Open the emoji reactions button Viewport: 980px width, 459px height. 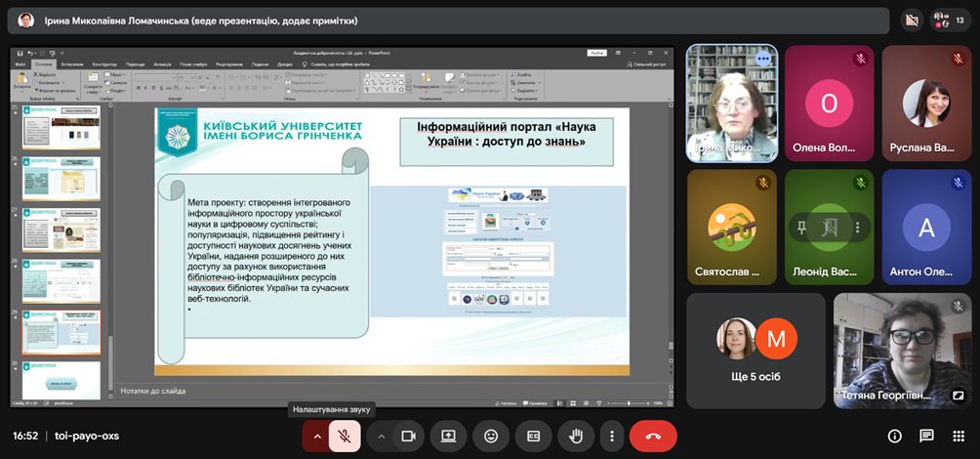491,436
